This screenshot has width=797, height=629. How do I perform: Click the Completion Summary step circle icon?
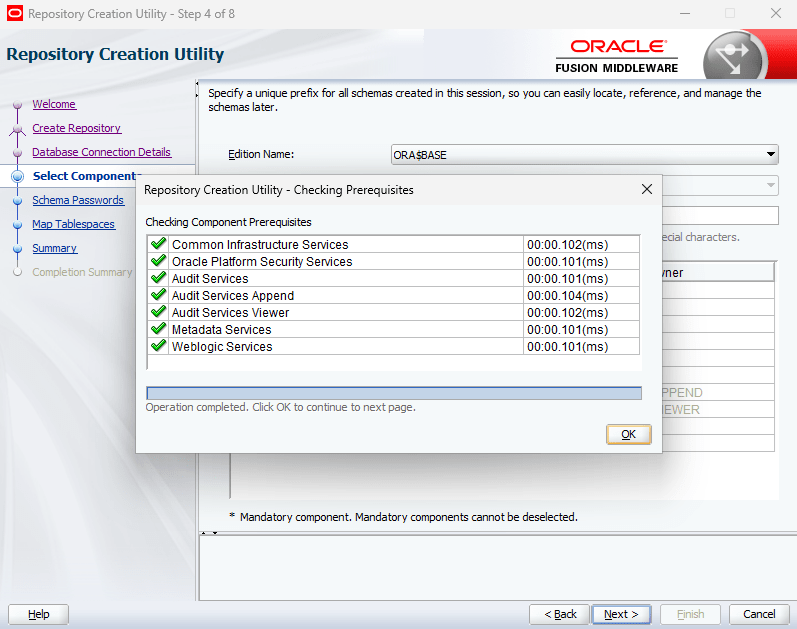[18, 272]
